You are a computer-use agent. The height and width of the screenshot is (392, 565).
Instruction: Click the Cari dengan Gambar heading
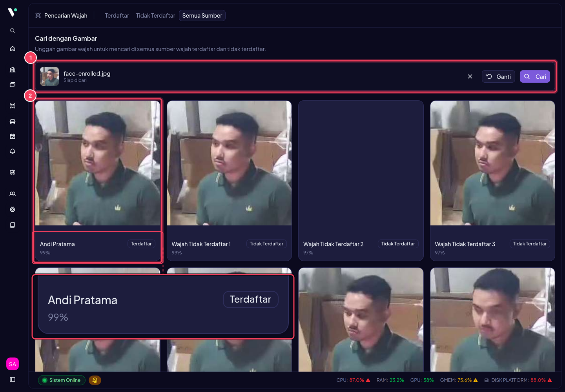(66, 38)
